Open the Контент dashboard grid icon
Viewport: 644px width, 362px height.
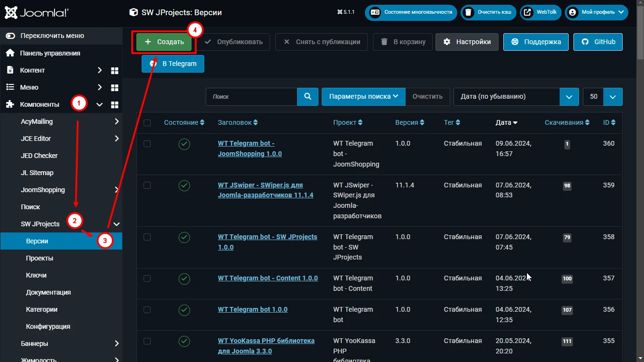[114, 71]
